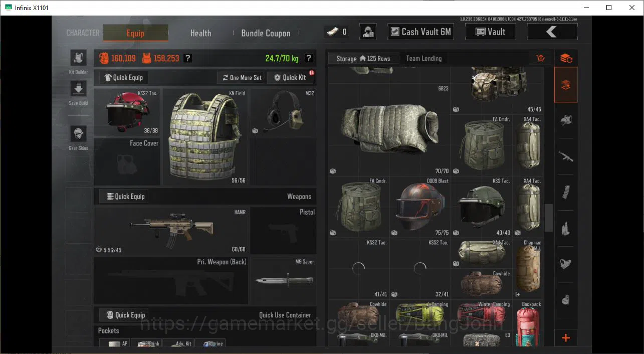Select the L. Camping bag in storage
Viewport: 644px width, 354px height.
click(x=420, y=315)
